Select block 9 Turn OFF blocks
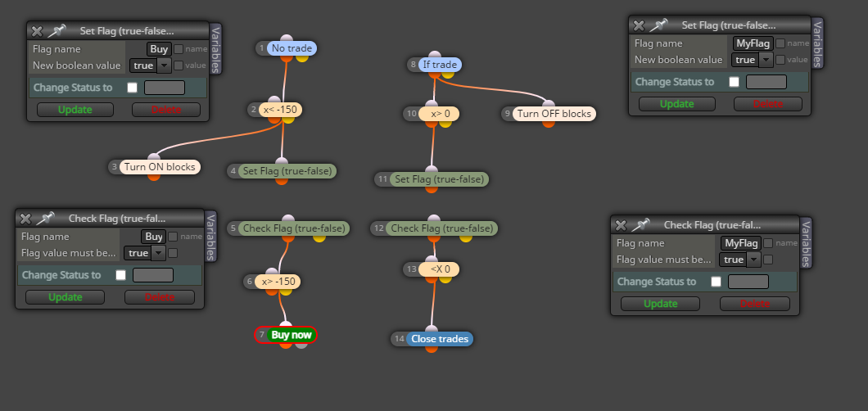This screenshot has width=868, height=411. pyautogui.click(x=554, y=114)
